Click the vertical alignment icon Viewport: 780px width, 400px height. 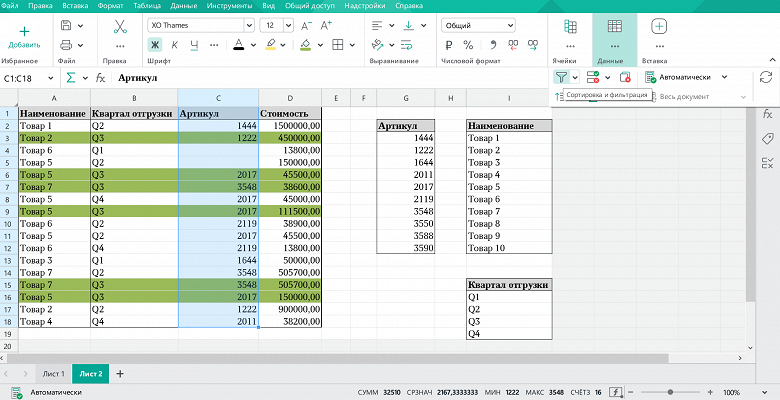tap(408, 25)
